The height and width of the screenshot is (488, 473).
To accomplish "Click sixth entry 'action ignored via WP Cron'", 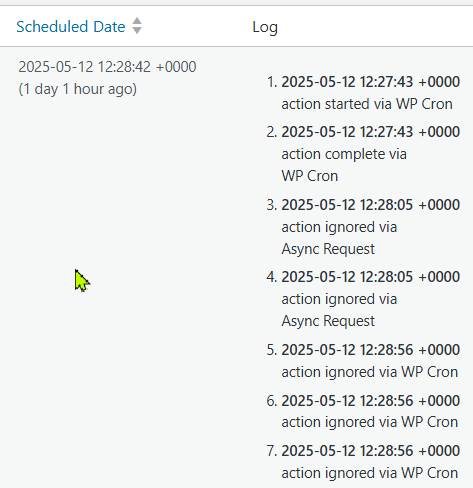I will pos(370,422).
